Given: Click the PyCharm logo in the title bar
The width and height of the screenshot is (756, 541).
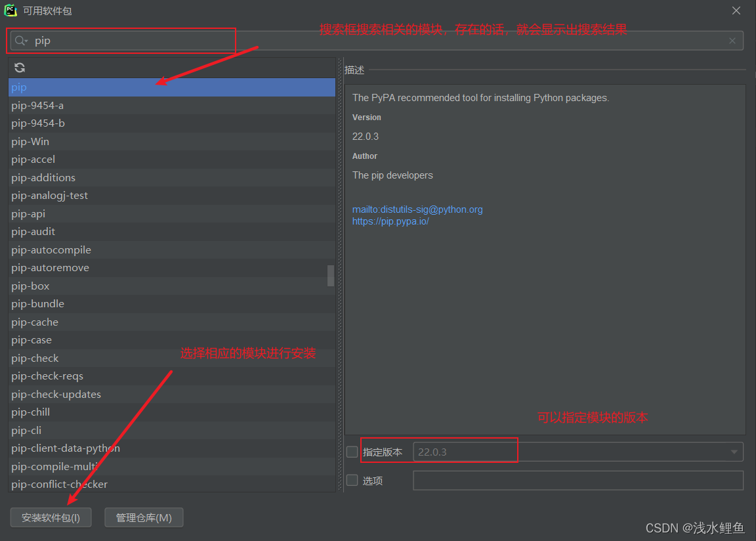Looking at the screenshot, I should [10, 10].
